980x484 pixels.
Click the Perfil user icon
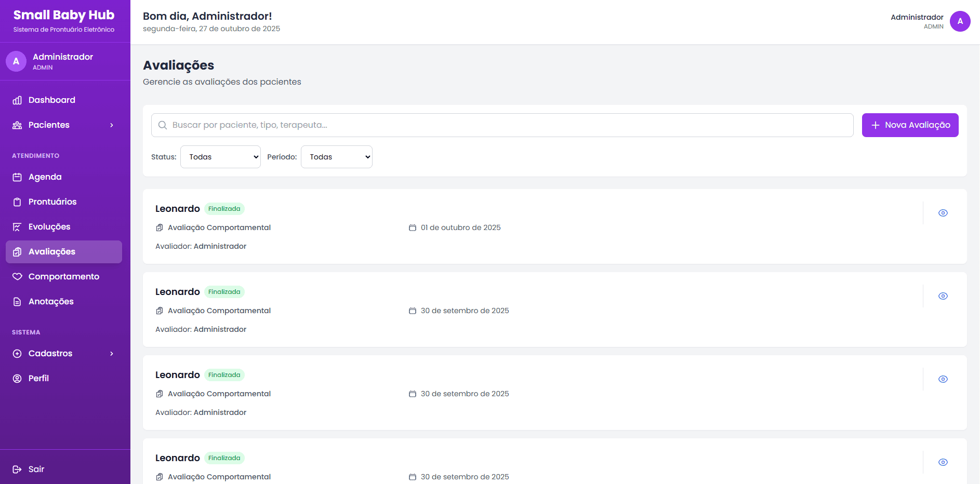point(17,379)
